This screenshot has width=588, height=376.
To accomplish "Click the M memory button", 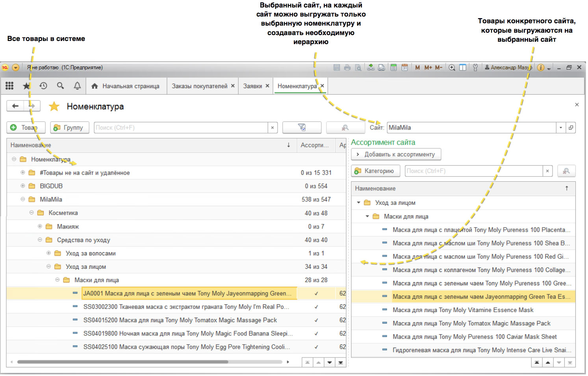I will (417, 67).
